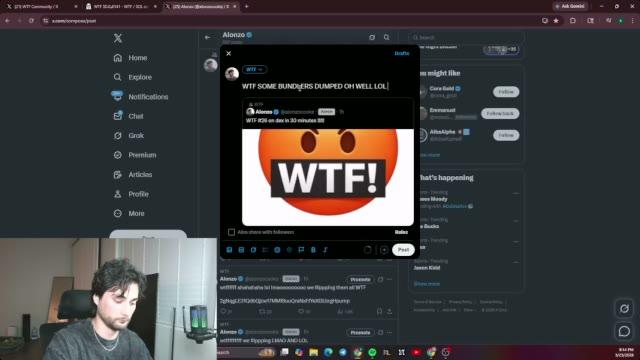Show more trending topics

click(427, 284)
